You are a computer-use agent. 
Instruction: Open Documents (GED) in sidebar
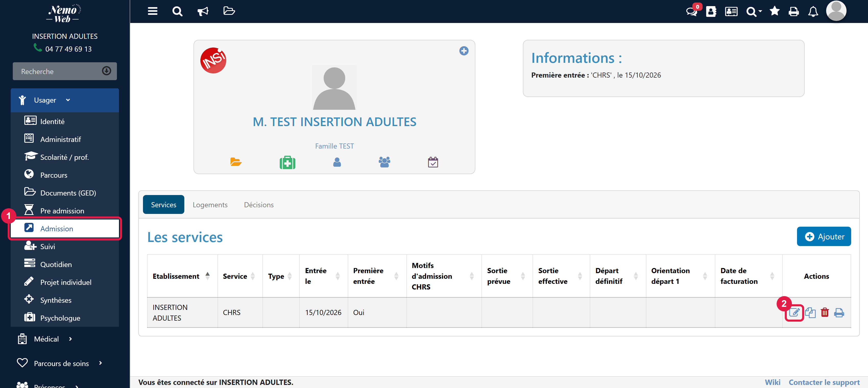[65, 193]
